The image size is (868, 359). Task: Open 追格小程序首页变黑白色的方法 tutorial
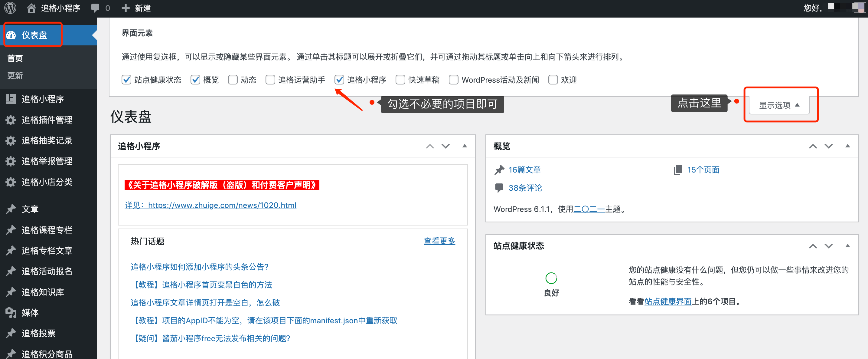[201, 285]
